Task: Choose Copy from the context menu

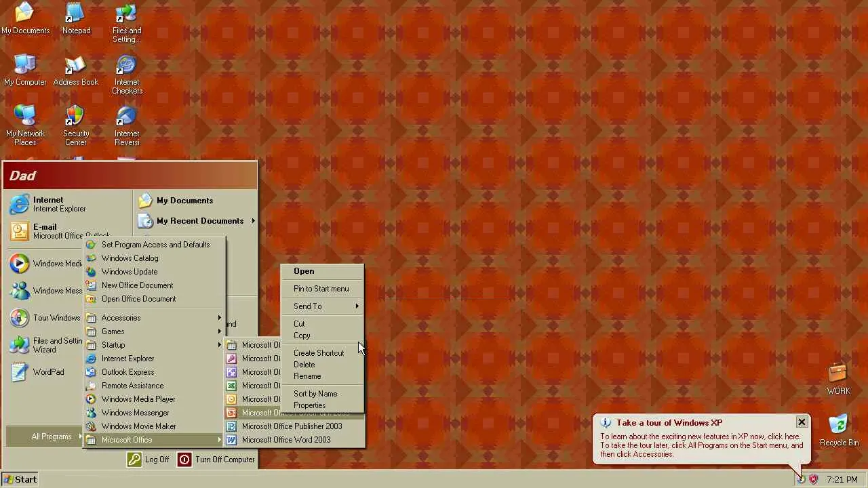Action: tap(323, 335)
